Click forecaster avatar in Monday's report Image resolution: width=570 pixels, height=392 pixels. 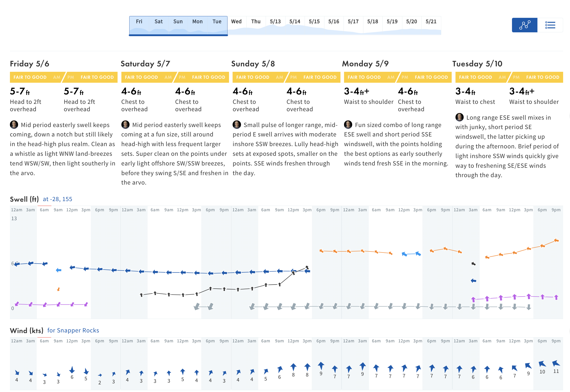click(348, 124)
